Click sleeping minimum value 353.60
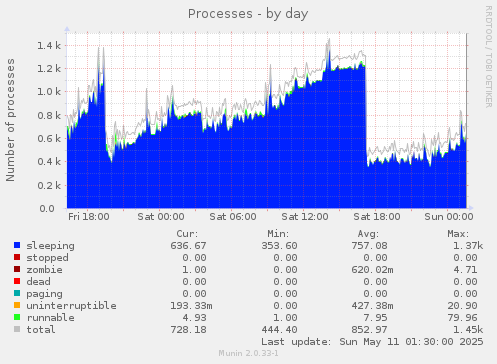This screenshot has width=497, height=364. click(x=279, y=246)
